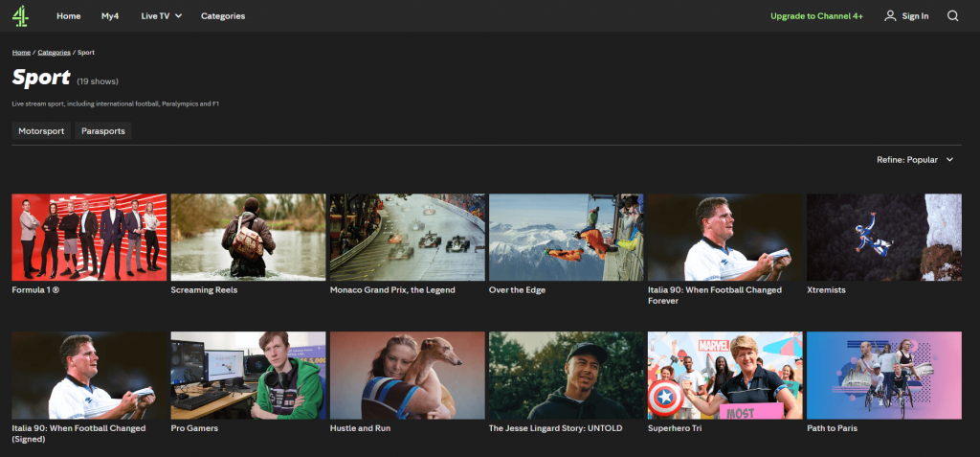Click the '(19 shows)' count text

(98, 81)
